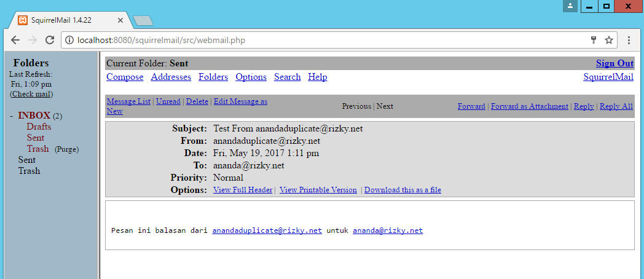Open the site info icon in address bar
Screen dimensions: 644x279
coord(70,41)
